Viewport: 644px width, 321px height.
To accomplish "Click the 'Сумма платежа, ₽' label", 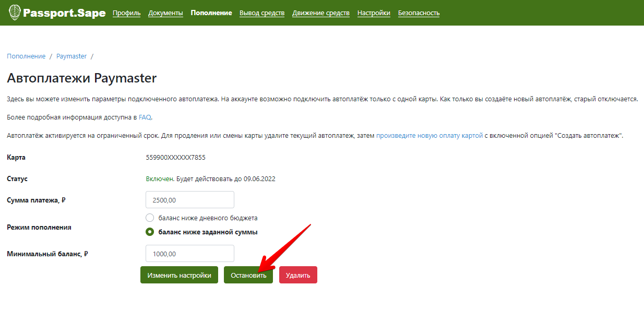I will click(36, 200).
